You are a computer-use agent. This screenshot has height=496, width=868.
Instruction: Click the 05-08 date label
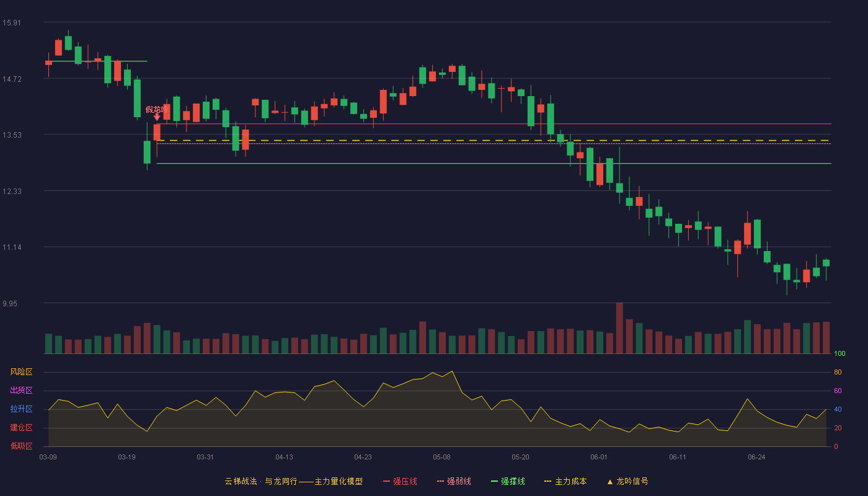point(442,457)
